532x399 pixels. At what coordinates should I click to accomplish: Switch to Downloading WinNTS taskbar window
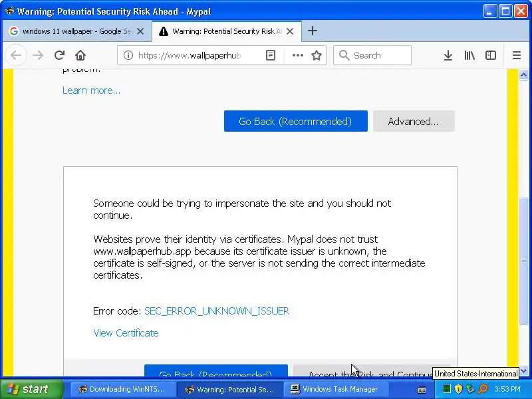click(x=122, y=389)
